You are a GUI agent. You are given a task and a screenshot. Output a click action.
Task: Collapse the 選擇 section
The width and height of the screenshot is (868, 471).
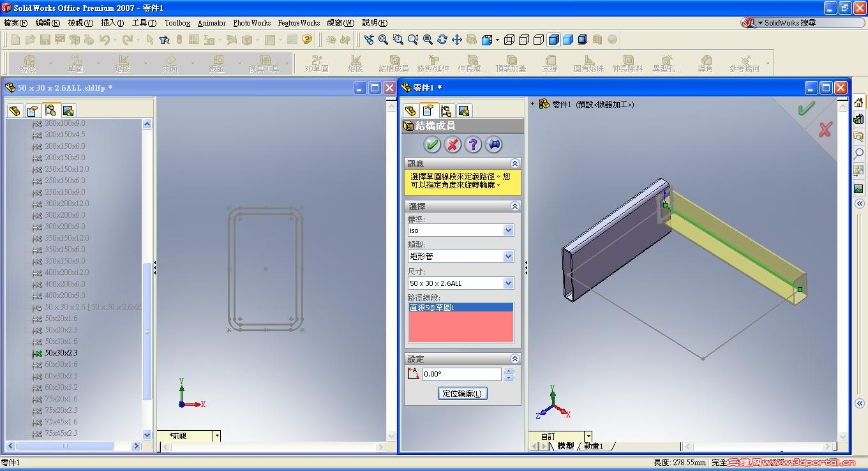pos(515,206)
